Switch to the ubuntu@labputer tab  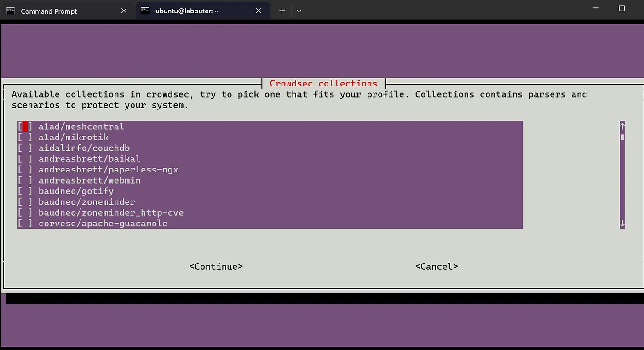point(202,11)
